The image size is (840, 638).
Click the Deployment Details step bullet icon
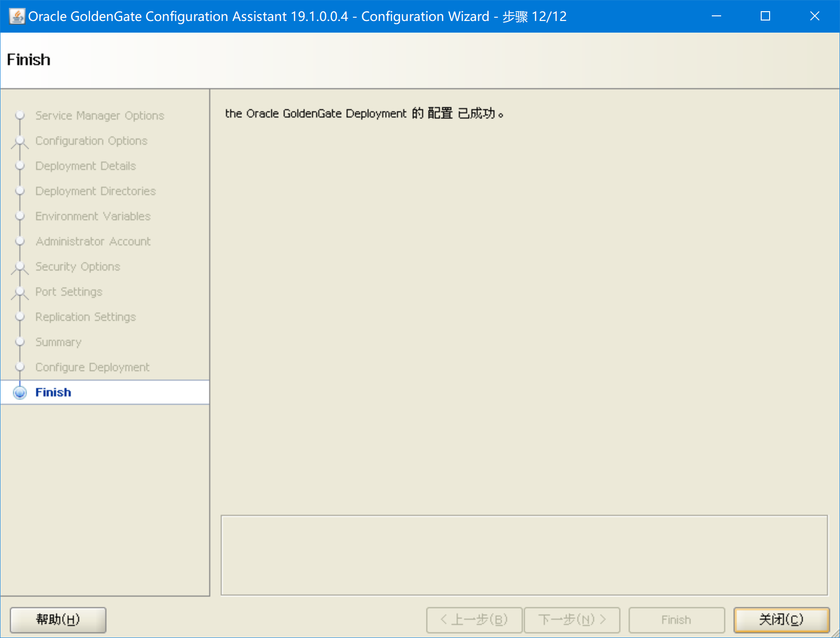pyautogui.click(x=20, y=165)
